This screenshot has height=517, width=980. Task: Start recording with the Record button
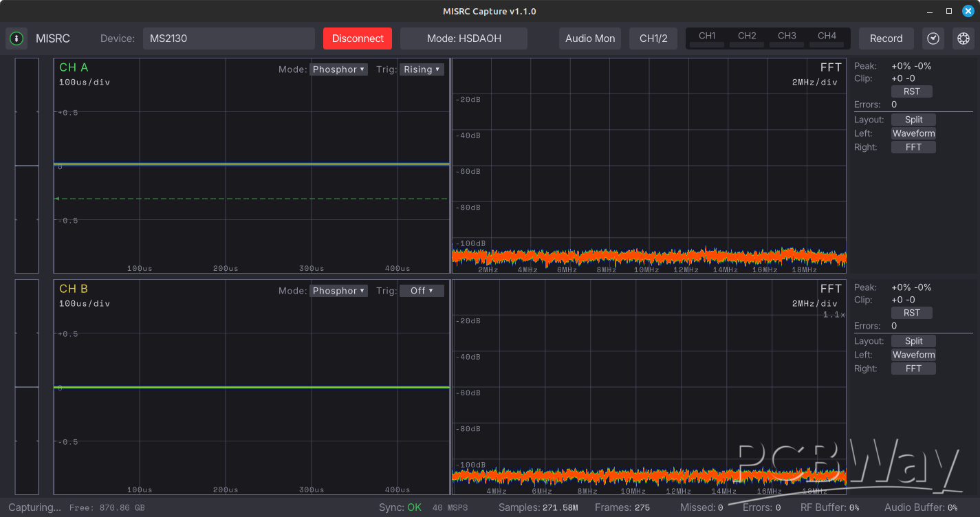tap(886, 38)
